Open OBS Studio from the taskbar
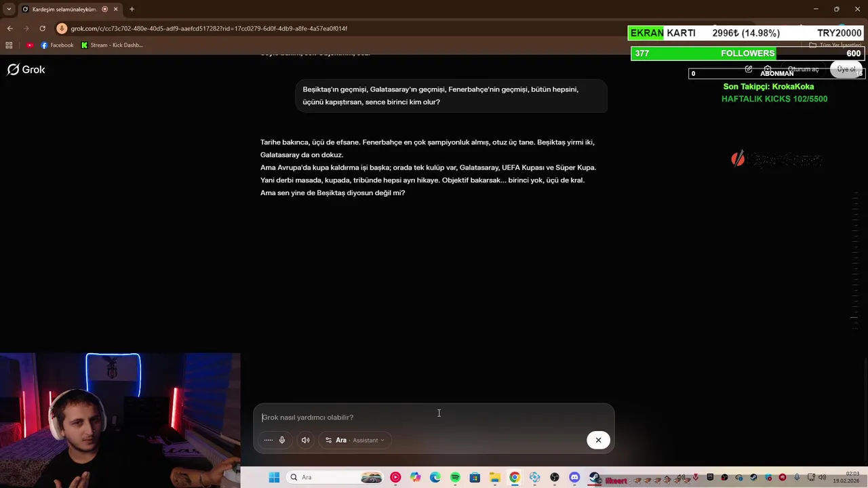 (555, 477)
